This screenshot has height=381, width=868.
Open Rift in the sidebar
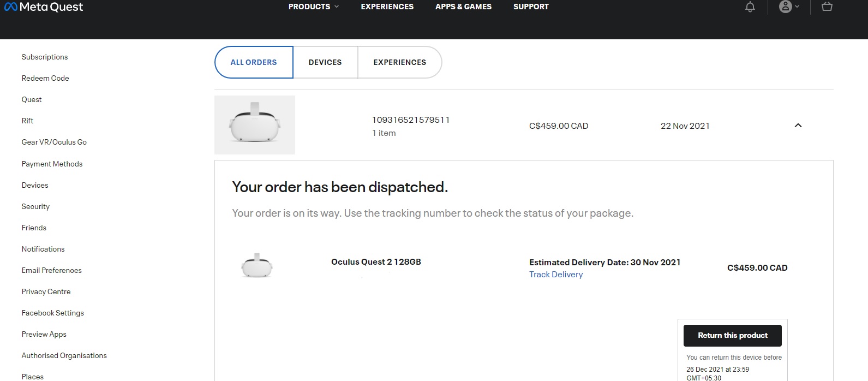pos(28,121)
